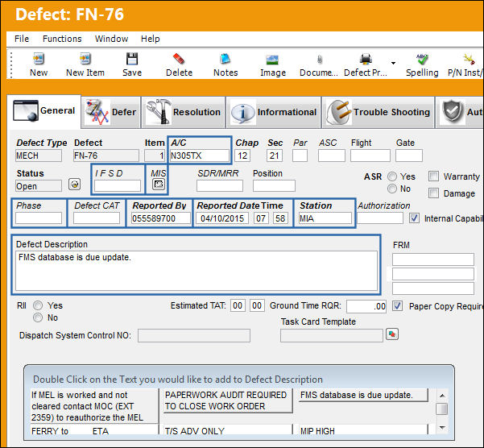Click 'FMS database is due update.' quick text
The height and width of the screenshot is (448, 484).
tap(363, 395)
